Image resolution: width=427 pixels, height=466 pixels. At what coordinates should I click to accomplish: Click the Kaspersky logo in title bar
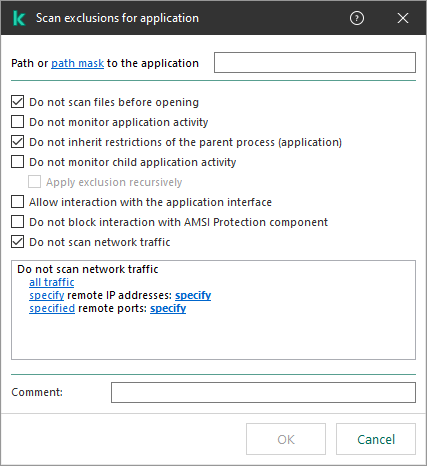[x=19, y=18]
